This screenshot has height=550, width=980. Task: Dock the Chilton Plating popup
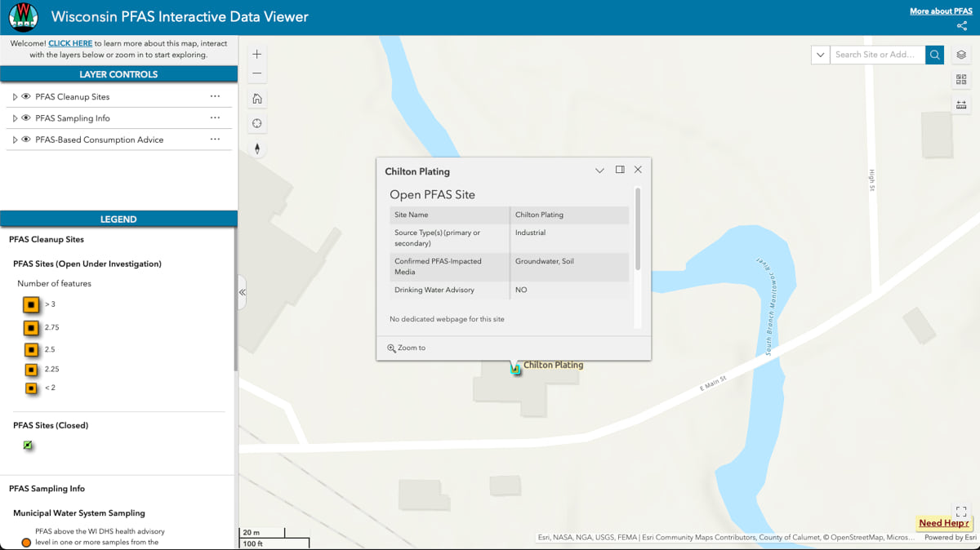tap(620, 170)
